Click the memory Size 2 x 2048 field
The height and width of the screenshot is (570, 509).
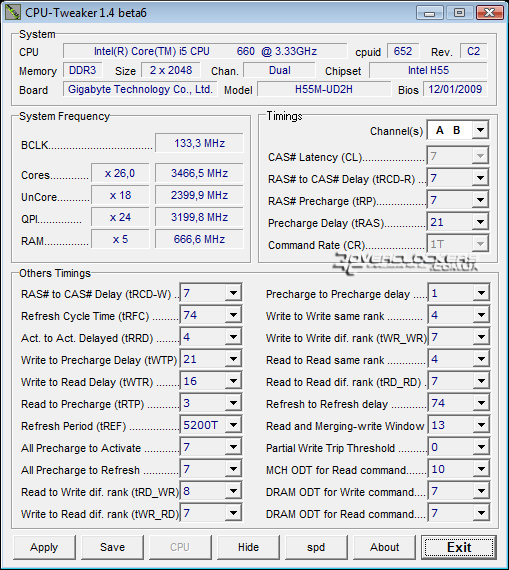pyautogui.click(x=171, y=70)
